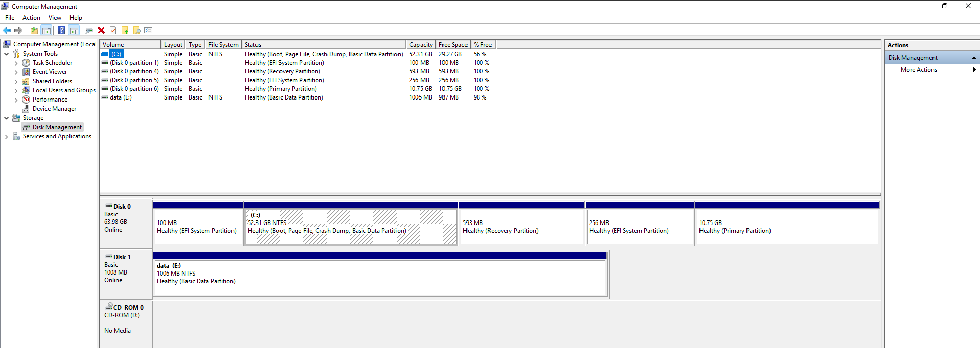The width and height of the screenshot is (980, 348).
Task: Sort by the Free Space column header
Action: [453, 45]
